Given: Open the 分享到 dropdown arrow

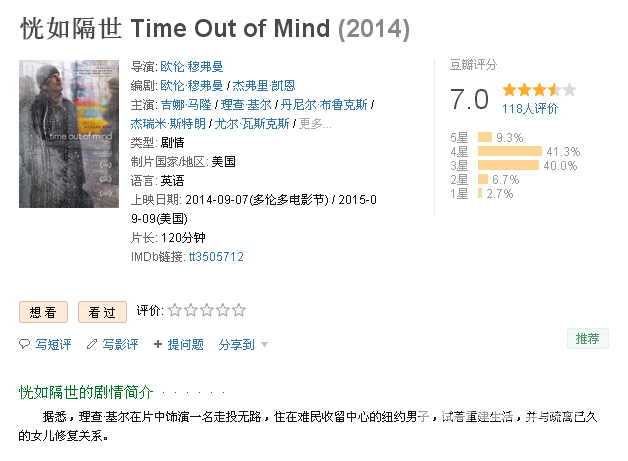Looking at the screenshot, I should pos(264,344).
